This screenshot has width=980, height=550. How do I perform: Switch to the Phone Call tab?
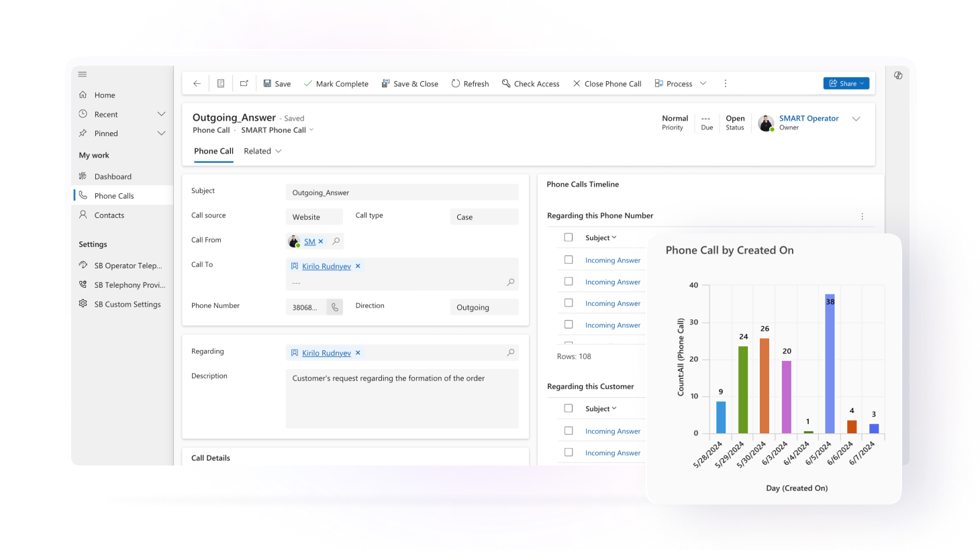click(x=213, y=152)
